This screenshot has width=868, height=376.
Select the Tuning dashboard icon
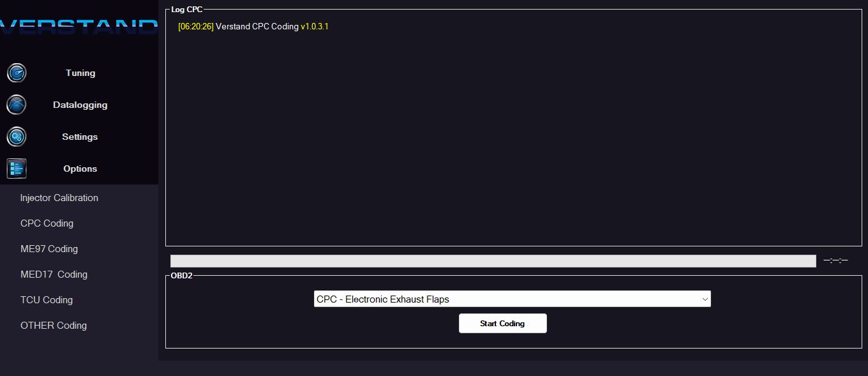tap(16, 73)
